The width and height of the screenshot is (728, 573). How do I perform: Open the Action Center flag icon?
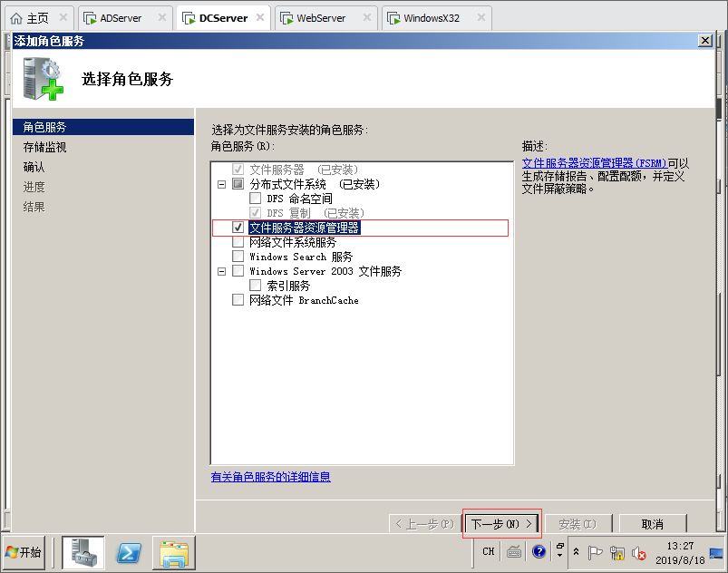[595, 552]
